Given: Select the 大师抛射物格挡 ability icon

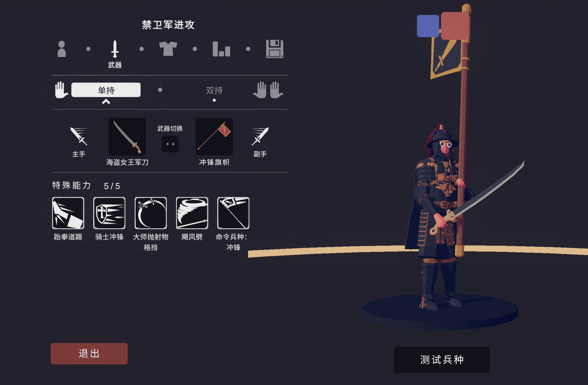Looking at the screenshot, I should click(x=151, y=213).
